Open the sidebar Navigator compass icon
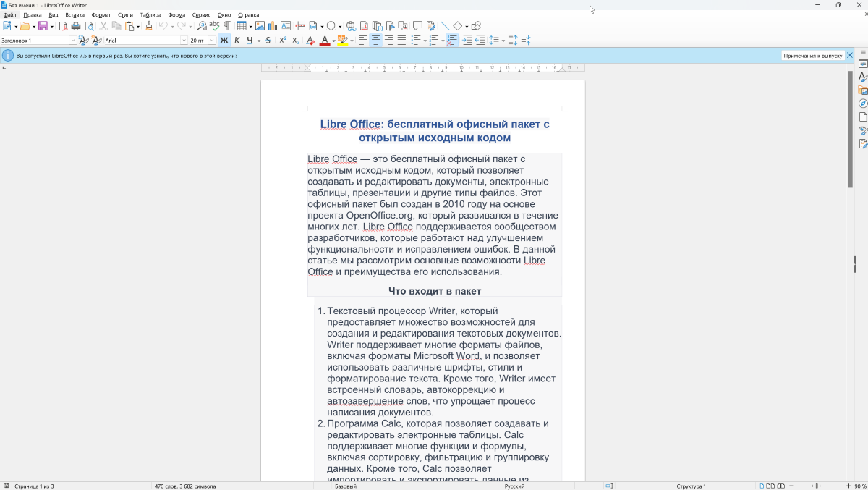Image resolution: width=868 pixels, height=490 pixels. click(x=862, y=104)
